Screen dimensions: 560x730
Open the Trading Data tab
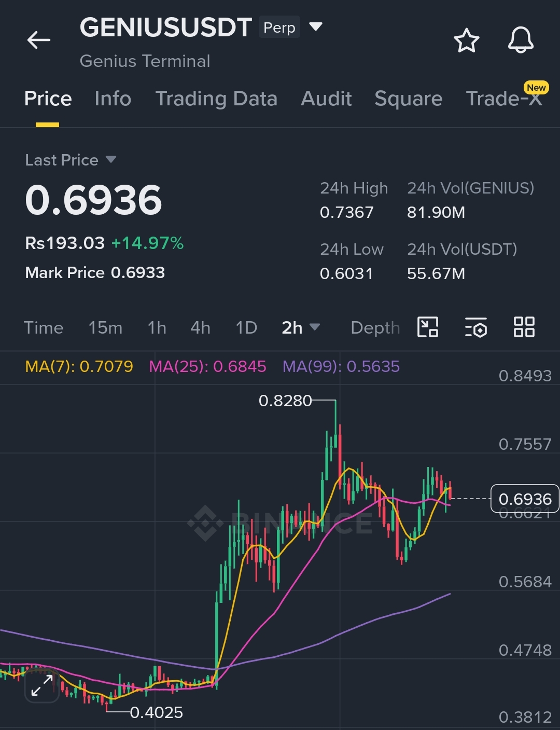pyautogui.click(x=216, y=99)
